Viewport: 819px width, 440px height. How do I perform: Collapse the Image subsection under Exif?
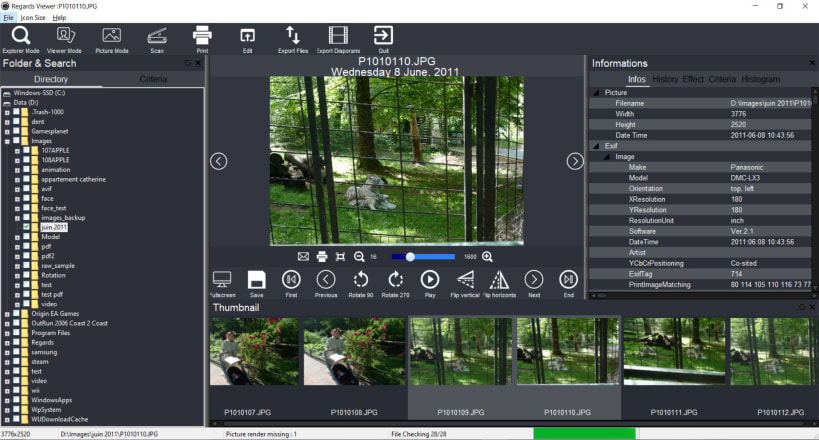click(x=606, y=157)
